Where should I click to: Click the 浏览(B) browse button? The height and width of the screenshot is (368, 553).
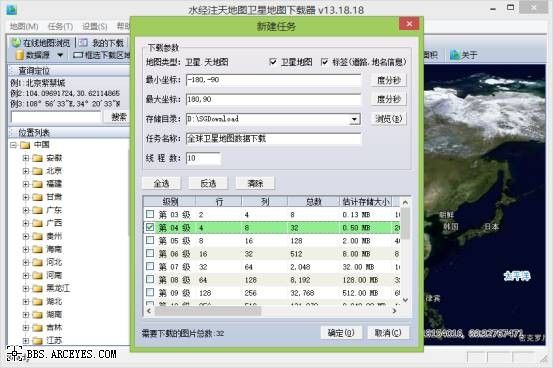pos(389,119)
